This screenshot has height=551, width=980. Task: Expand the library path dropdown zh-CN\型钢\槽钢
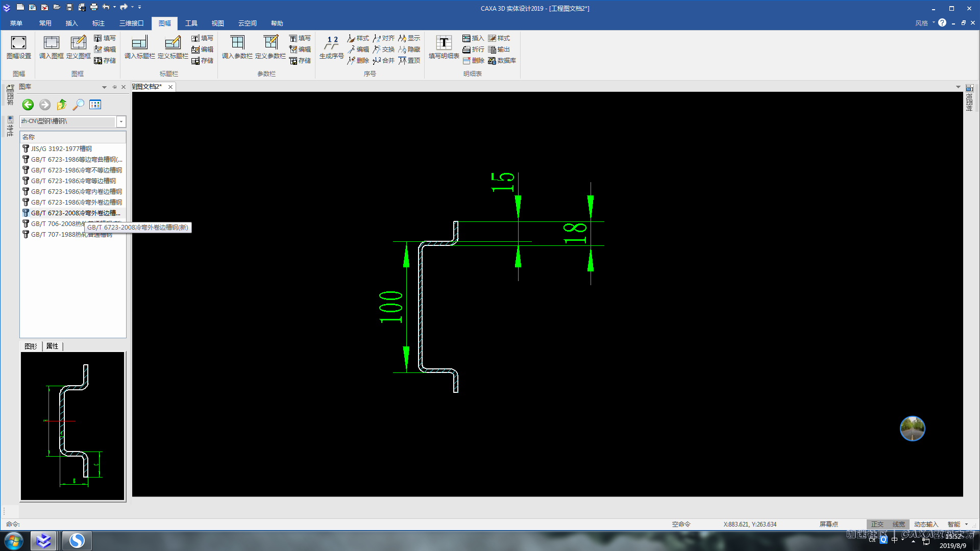121,121
